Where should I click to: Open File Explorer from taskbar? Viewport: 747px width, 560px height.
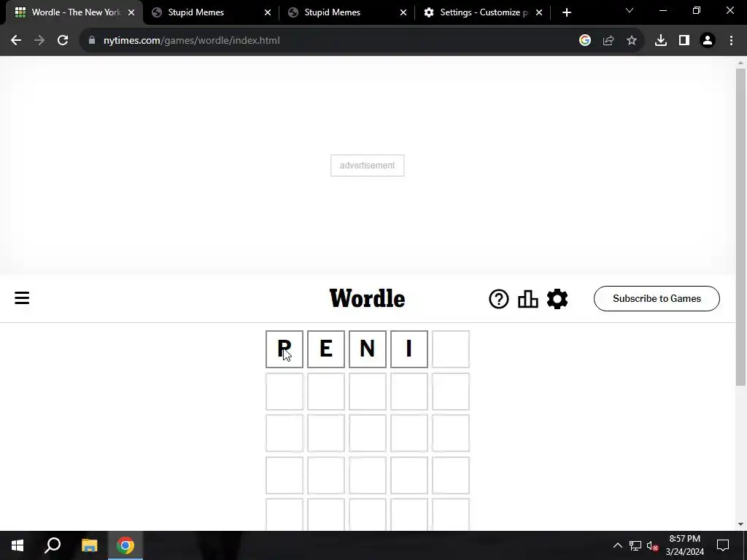89,545
